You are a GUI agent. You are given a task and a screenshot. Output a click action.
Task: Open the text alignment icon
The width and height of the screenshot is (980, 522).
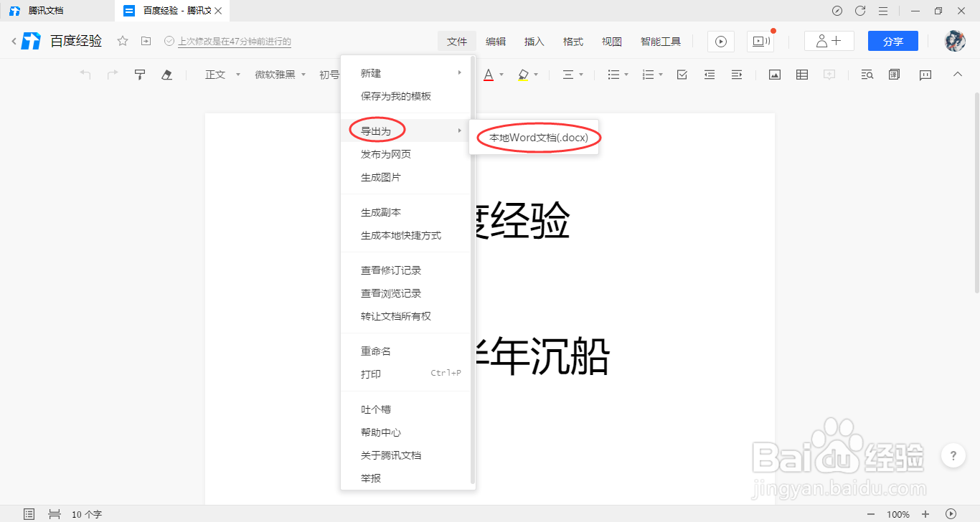[568, 75]
